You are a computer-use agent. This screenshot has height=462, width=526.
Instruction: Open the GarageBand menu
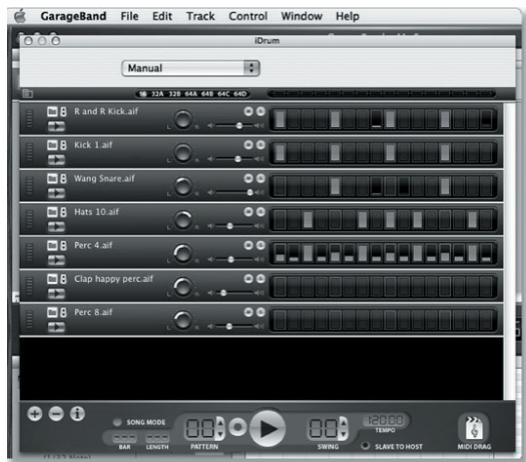coord(73,16)
